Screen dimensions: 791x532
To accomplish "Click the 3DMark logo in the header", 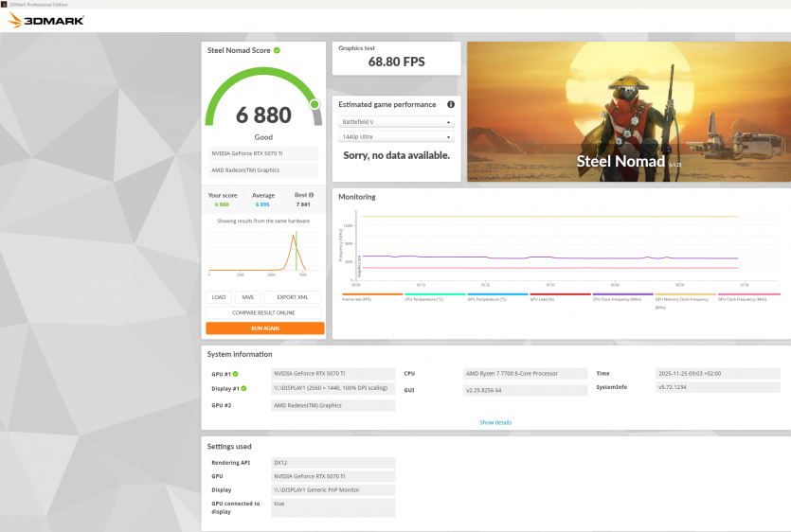I will tap(45, 20).
